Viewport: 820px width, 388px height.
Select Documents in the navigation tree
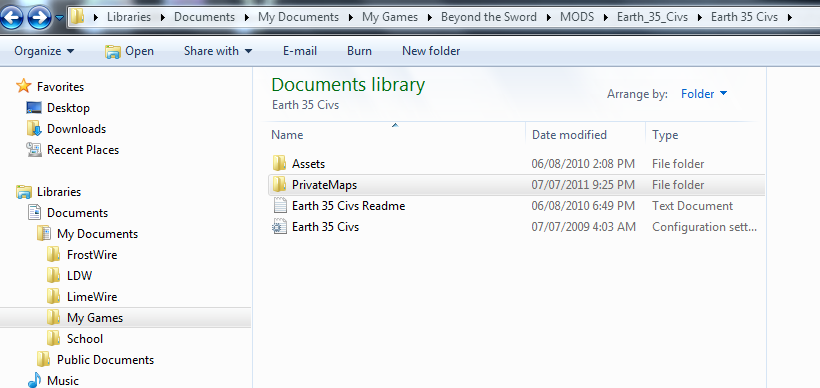[77, 213]
